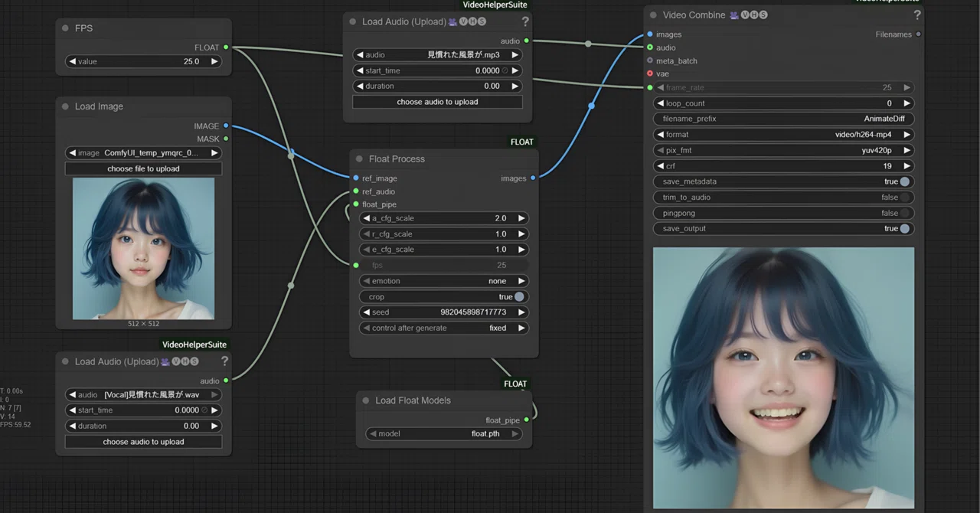Click audio output socket of wav Load Audio
The width and height of the screenshot is (980, 513).
pos(226,381)
